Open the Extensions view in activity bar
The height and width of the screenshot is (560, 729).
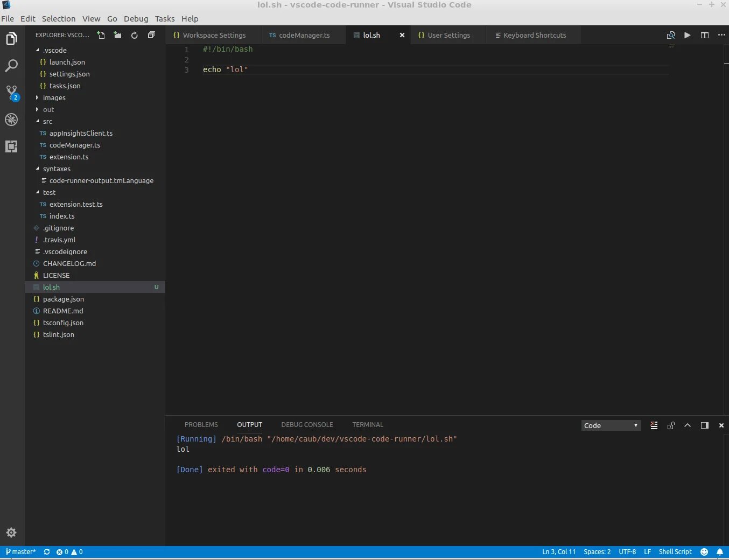click(11, 146)
